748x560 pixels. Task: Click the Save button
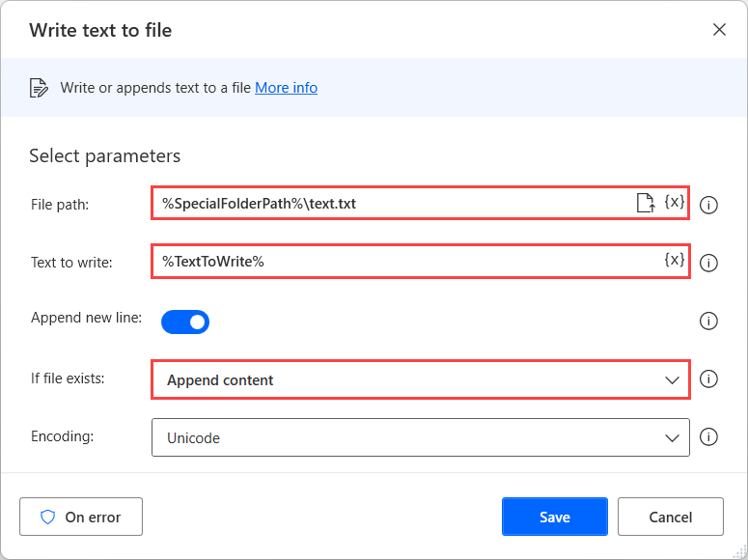click(555, 517)
